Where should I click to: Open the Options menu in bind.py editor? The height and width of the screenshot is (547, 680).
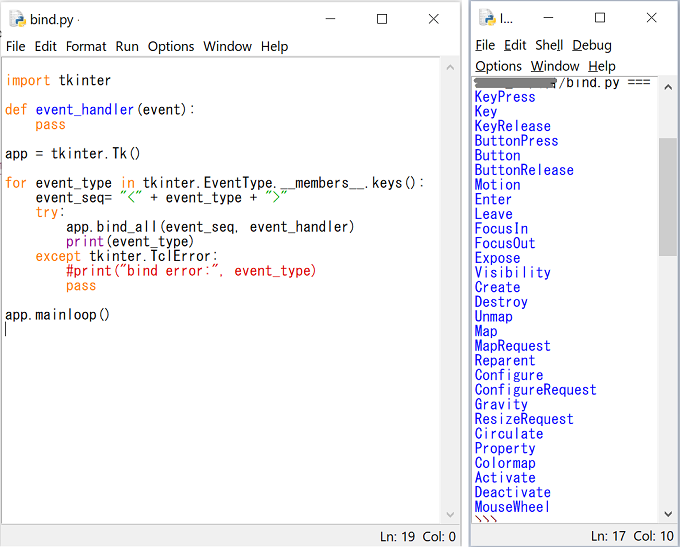click(x=171, y=46)
